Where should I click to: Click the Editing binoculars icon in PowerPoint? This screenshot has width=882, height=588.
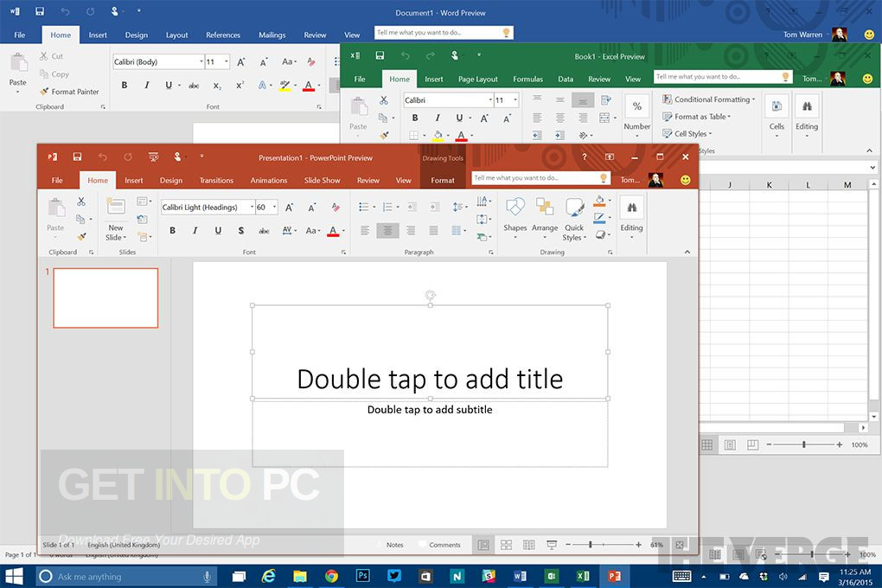632,208
